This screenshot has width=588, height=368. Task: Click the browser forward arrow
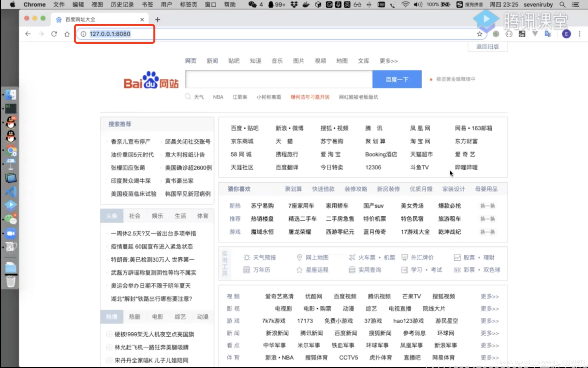41,34
